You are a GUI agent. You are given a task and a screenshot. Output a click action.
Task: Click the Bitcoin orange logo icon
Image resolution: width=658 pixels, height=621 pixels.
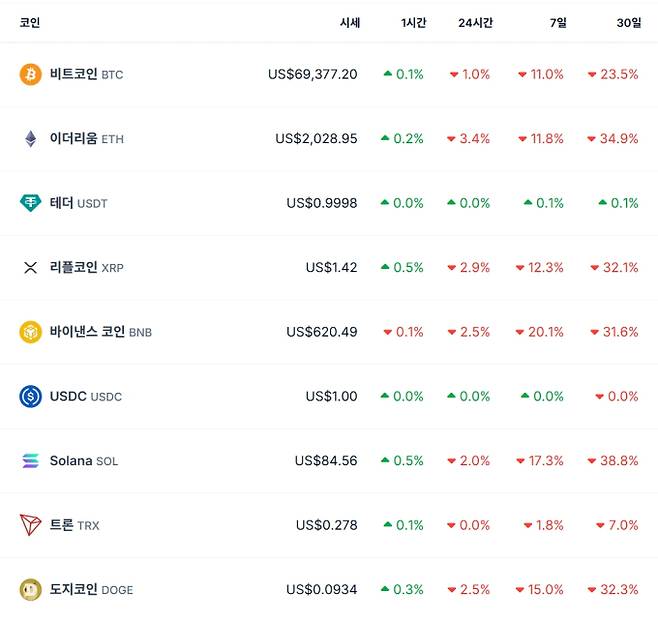(31, 74)
